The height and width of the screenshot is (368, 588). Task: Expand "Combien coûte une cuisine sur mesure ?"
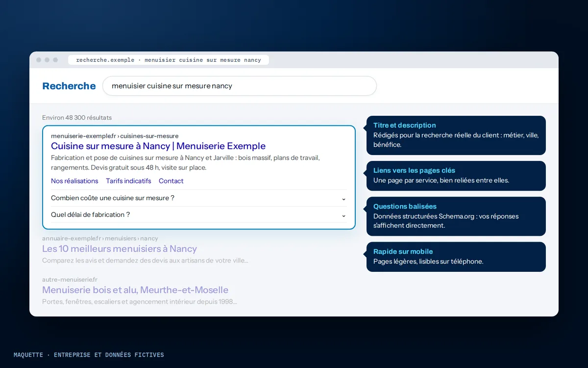pos(199,198)
